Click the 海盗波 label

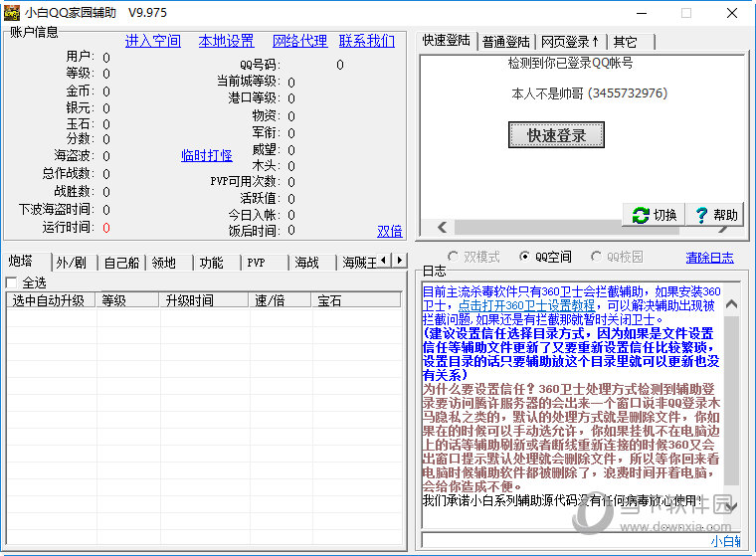[x=75, y=156]
